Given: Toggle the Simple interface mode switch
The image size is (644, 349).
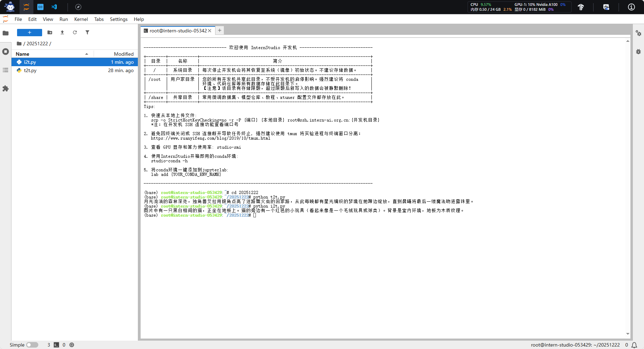Looking at the screenshot, I should [x=32, y=345].
